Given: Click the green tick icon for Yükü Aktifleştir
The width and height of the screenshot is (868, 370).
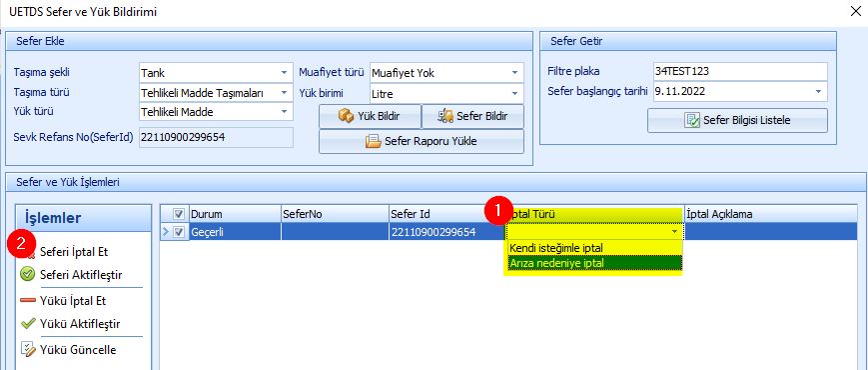Looking at the screenshot, I should pos(27,323).
